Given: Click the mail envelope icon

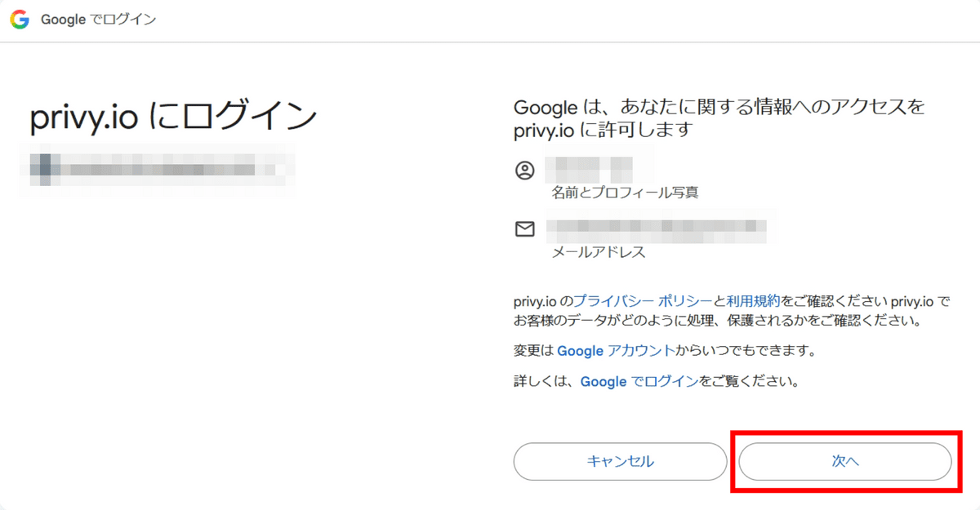Looking at the screenshot, I should 524,230.
